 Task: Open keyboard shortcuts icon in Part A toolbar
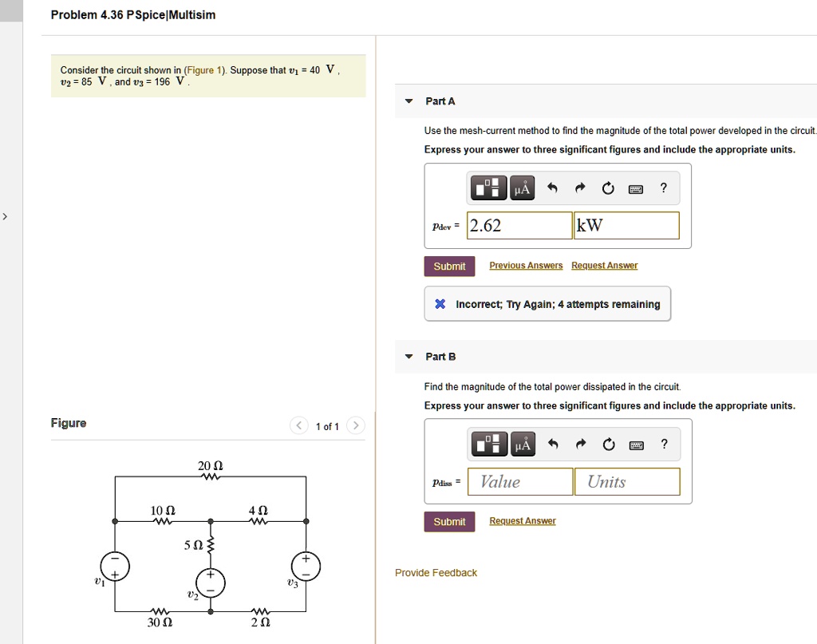(x=636, y=188)
